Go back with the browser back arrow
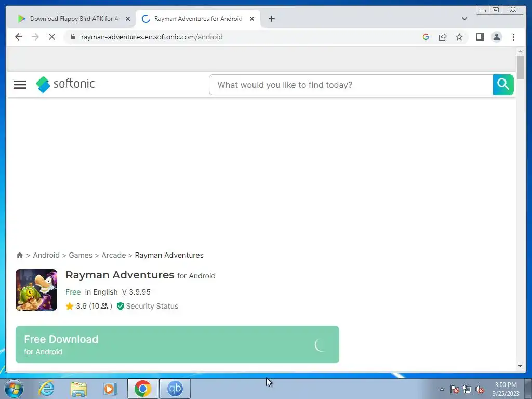Image resolution: width=532 pixels, height=399 pixels. point(19,37)
